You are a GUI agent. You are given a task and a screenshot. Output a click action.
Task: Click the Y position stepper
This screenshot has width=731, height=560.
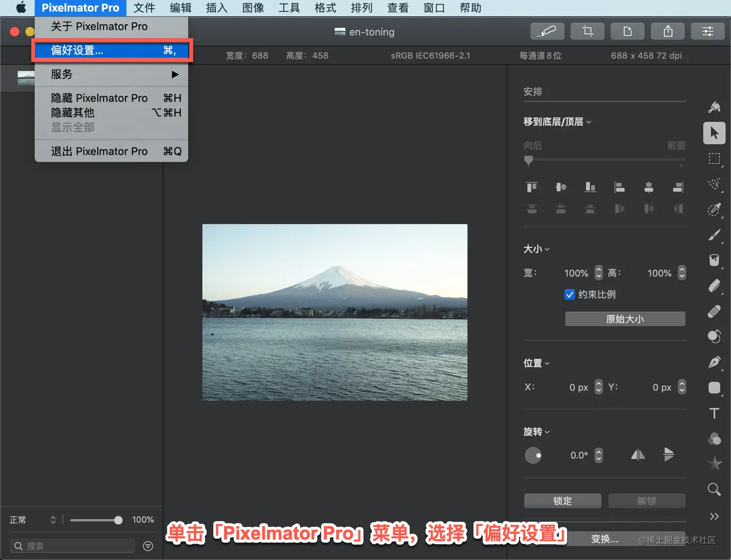682,387
